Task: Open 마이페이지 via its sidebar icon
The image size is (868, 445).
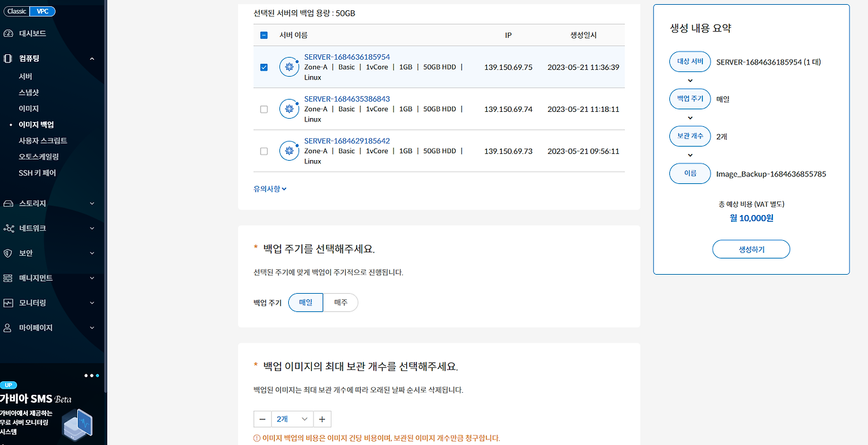Action: 8,328
